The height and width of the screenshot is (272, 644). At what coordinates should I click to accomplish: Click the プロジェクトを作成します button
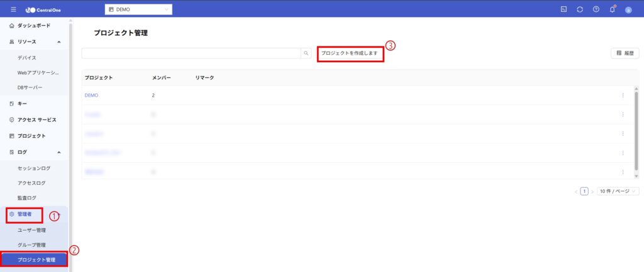(350, 53)
